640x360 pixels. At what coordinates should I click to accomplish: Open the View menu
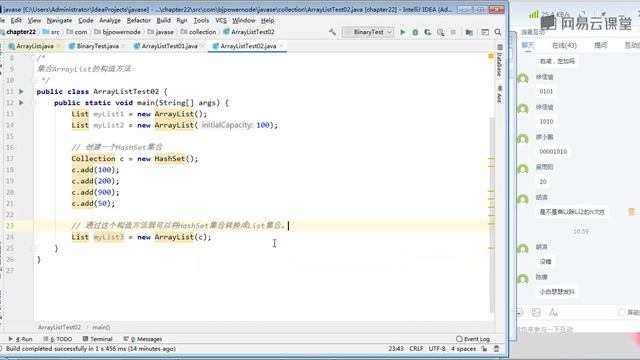click(34, 20)
